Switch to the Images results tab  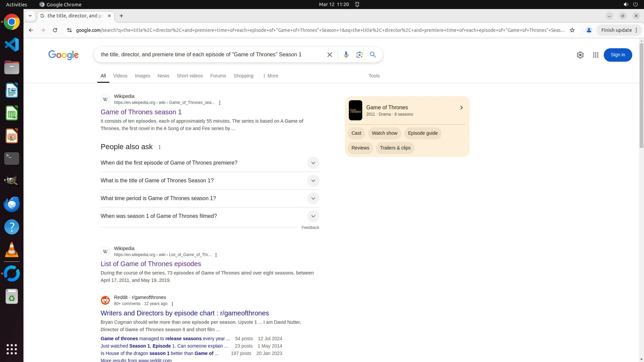142,76
